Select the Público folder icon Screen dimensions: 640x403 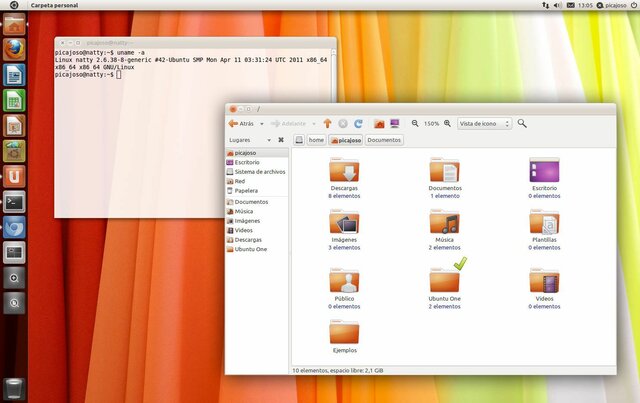click(x=344, y=281)
